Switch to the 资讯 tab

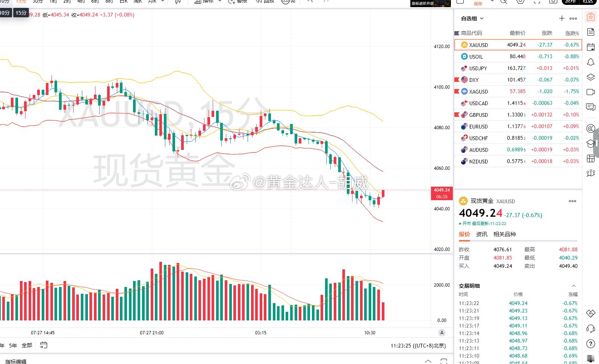pyautogui.click(x=482, y=234)
